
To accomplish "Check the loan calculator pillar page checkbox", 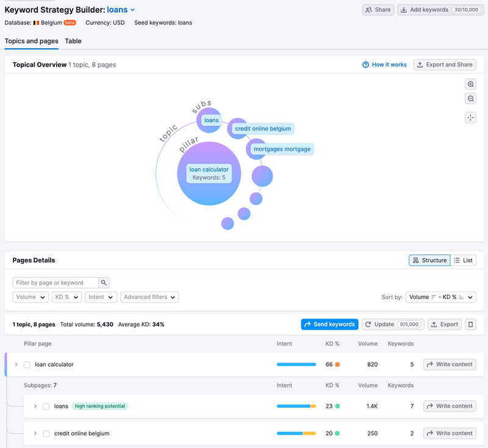I will point(27,364).
